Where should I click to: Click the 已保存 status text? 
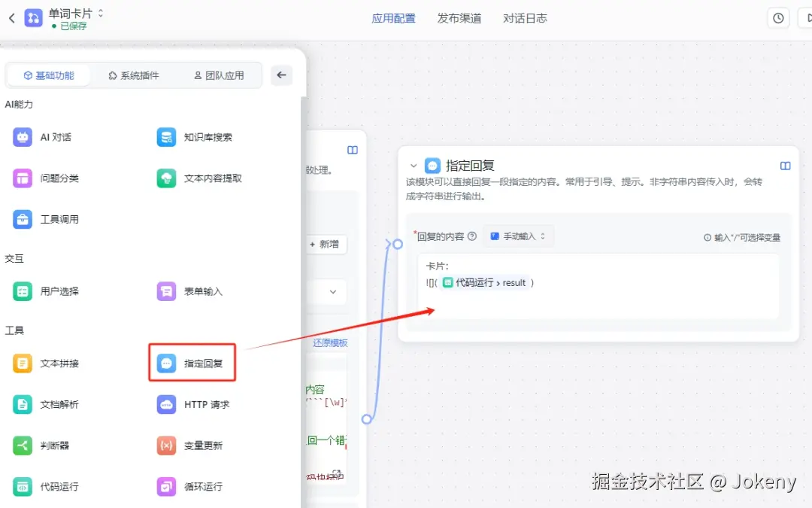point(73,26)
